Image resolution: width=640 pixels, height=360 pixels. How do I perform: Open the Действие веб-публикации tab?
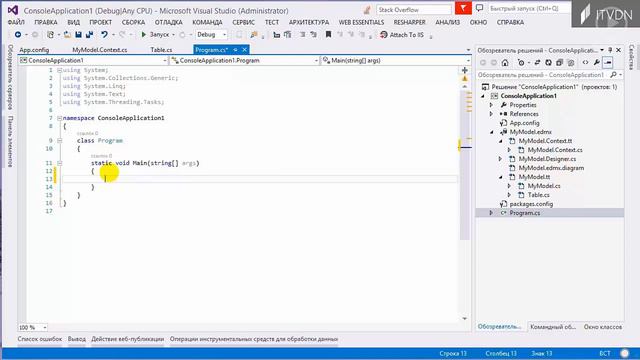click(x=127, y=339)
